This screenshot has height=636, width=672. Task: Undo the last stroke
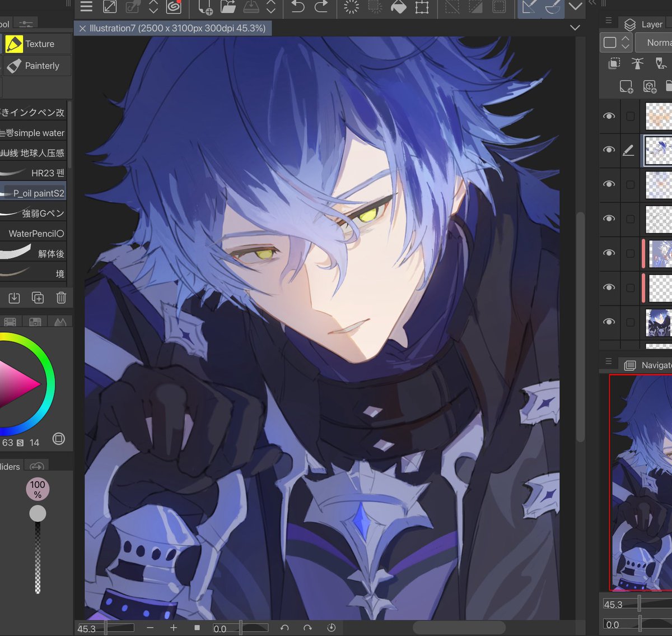298,6
